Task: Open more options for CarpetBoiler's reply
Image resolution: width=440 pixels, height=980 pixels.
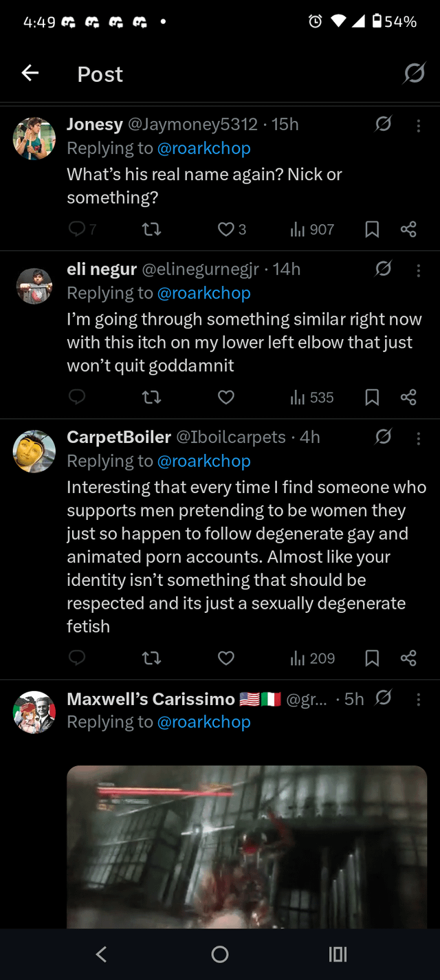Action: coord(419,437)
